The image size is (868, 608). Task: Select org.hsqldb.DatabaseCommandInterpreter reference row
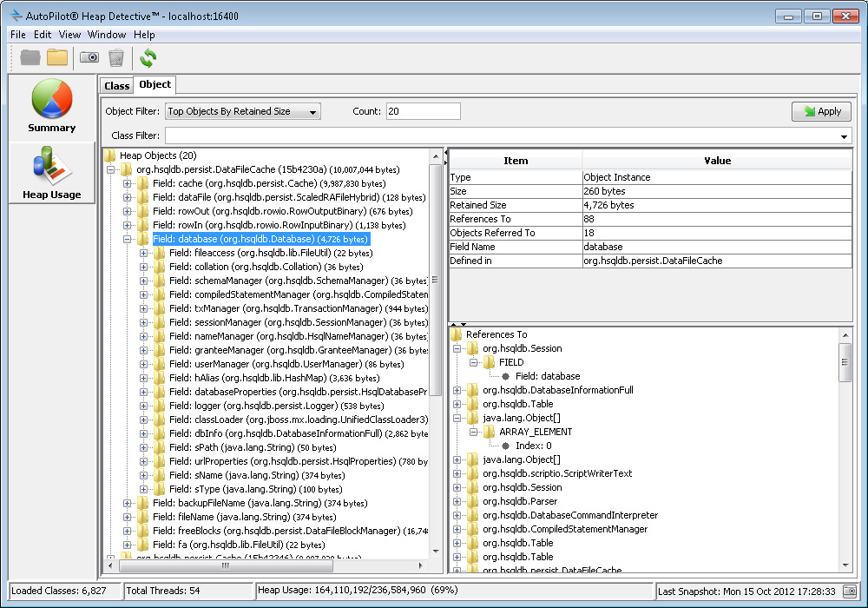(x=570, y=516)
